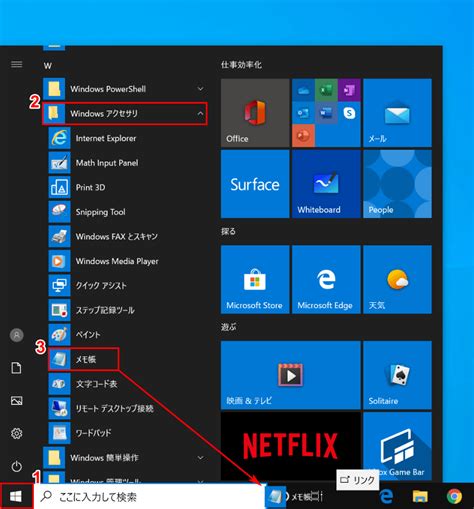The width and height of the screenshot is (474, 509).
Task: Click the ここに入力して検索 search box
Action: [150, 497]
